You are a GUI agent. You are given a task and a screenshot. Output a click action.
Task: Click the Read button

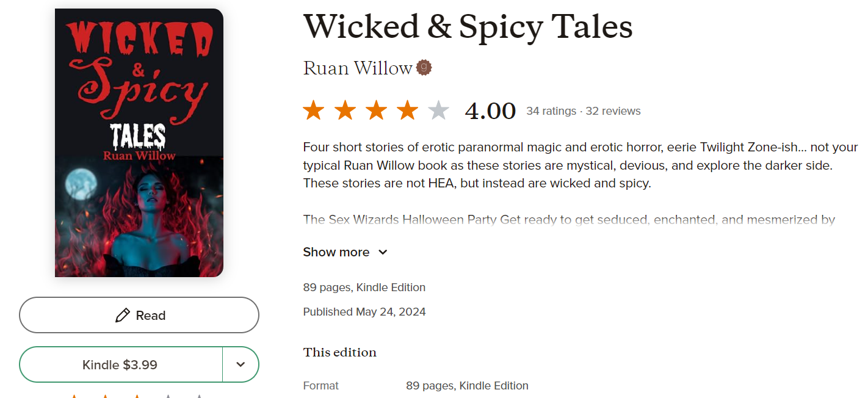[139, 315]
